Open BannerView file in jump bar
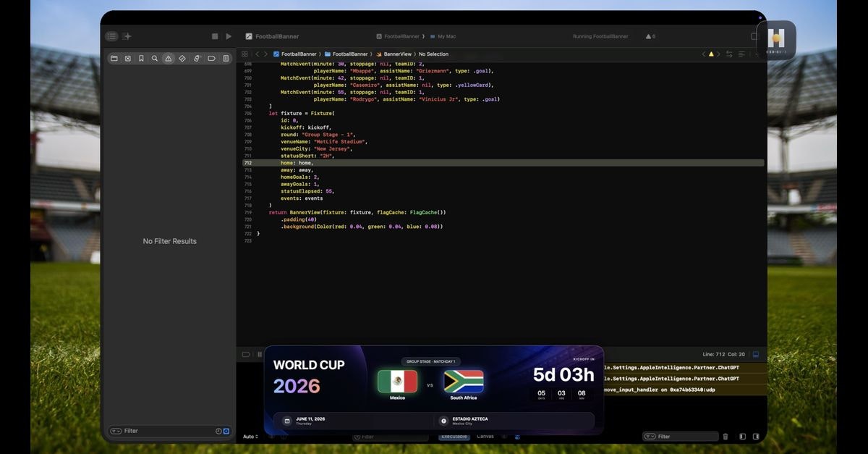This screenshot has width=868, height=454. coord(393,54)
